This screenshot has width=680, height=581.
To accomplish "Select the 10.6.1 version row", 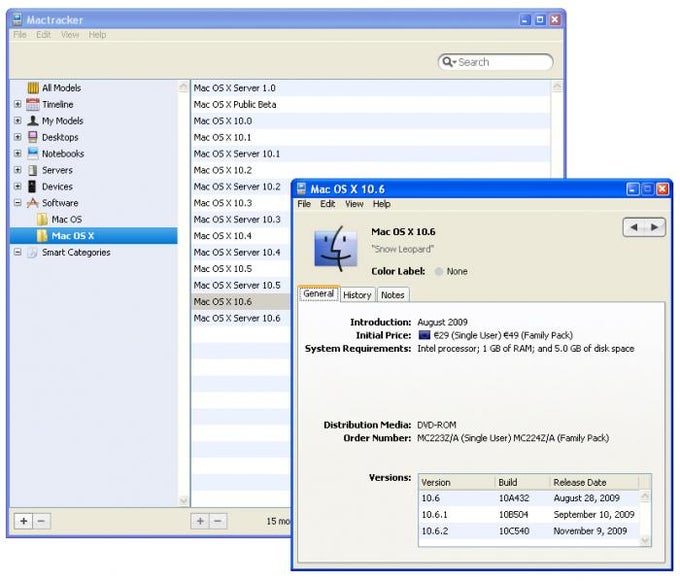I will tap(530, 515).
